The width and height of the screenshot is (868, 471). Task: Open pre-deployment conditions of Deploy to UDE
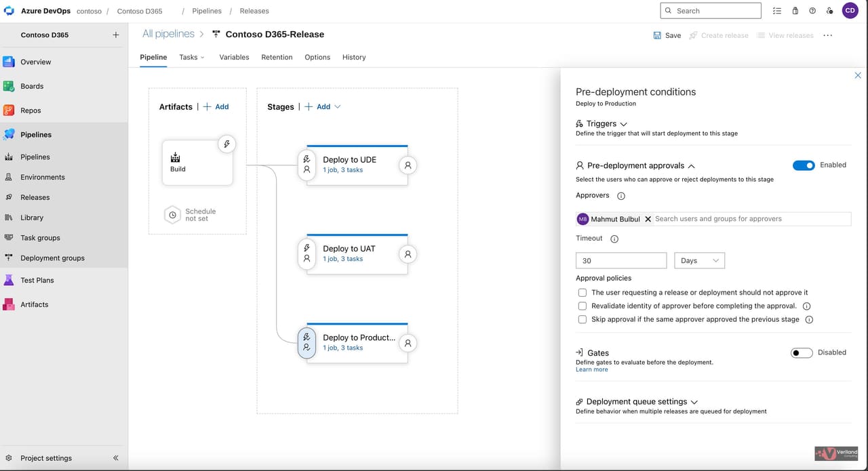tap(307, 165)
